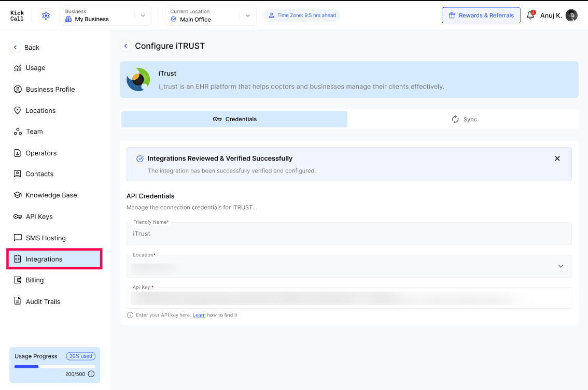Click the info icon beside the API key hint

(x=130, y=315)
